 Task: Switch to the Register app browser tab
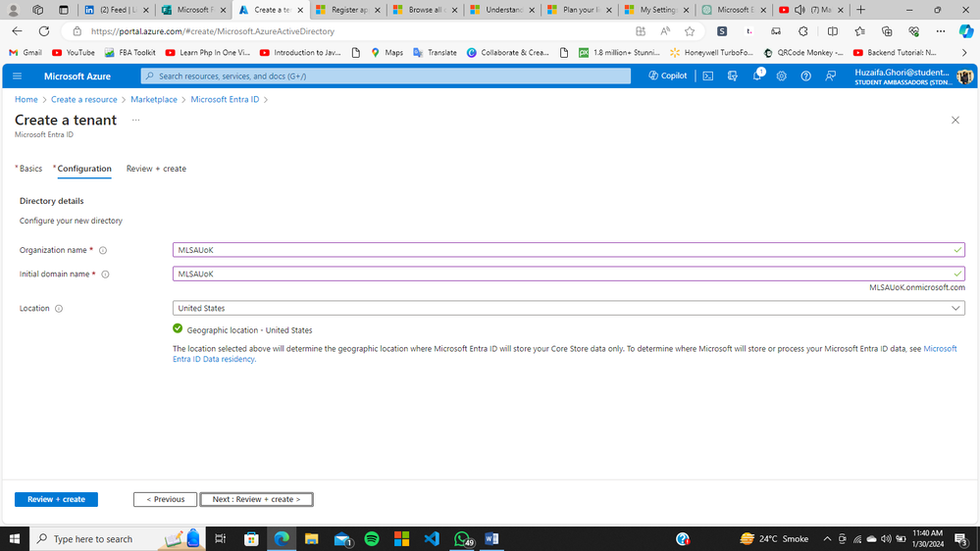[x=347, y=10]
